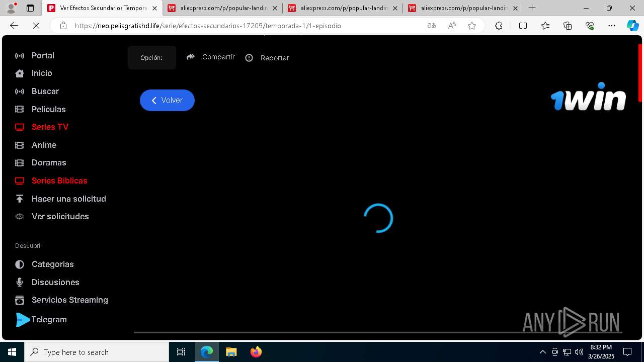Click the Opción selector box
This screenshot has width=644, height=362.
(x=151, y=57)
